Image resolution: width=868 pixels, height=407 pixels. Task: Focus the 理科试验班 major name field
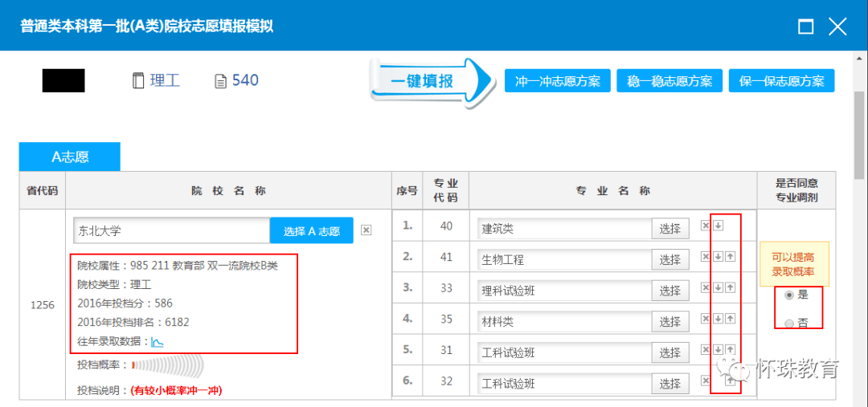coord(565,291)
